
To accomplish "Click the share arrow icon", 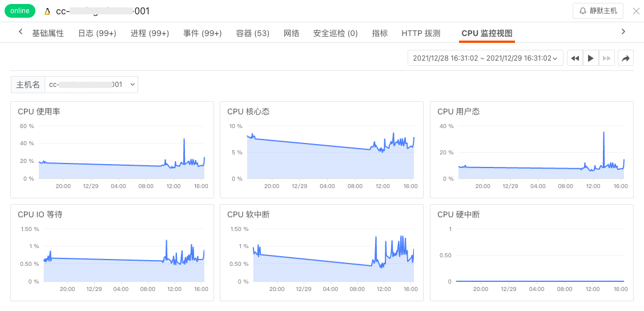I will coord(626,58).
